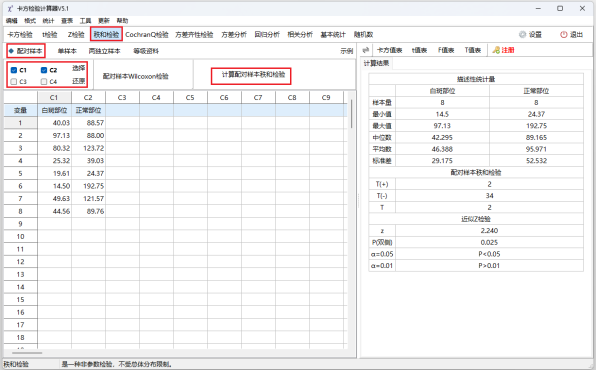
Task: Choose the 两独立样本 sub-option
Action: [105, 51]
